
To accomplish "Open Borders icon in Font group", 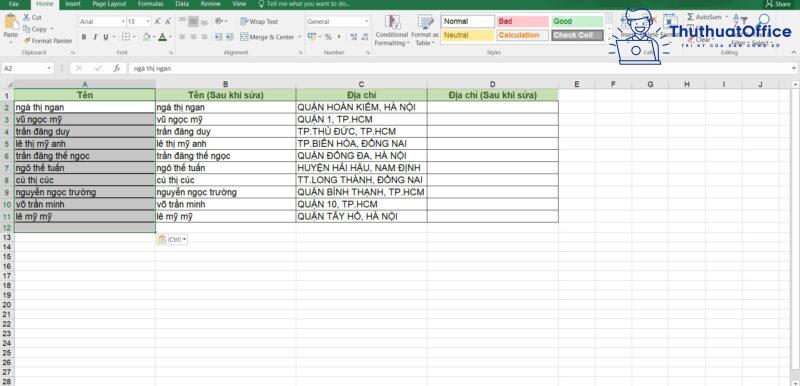I will click(x=125, y=37).
